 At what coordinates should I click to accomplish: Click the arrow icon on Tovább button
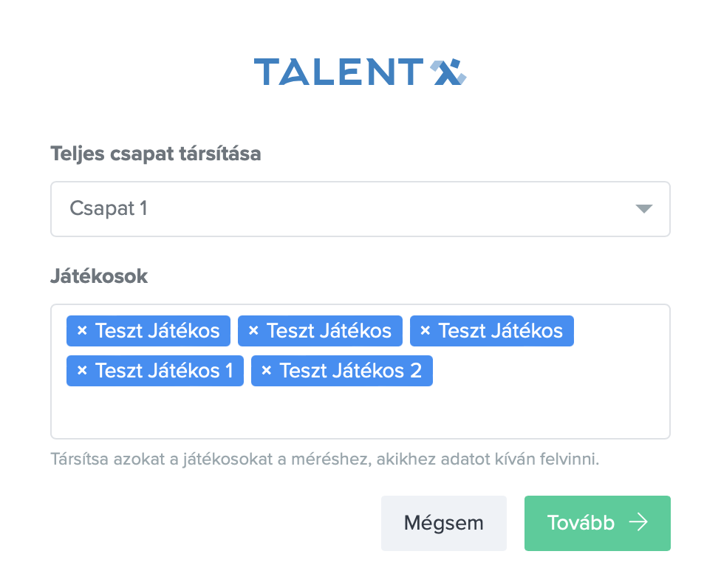[x=638, y=523]
